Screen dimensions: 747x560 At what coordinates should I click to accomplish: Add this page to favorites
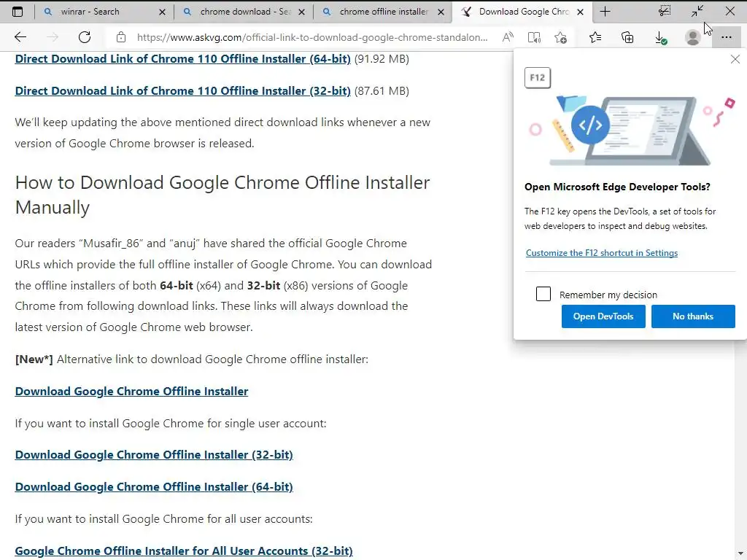point(561,37)
